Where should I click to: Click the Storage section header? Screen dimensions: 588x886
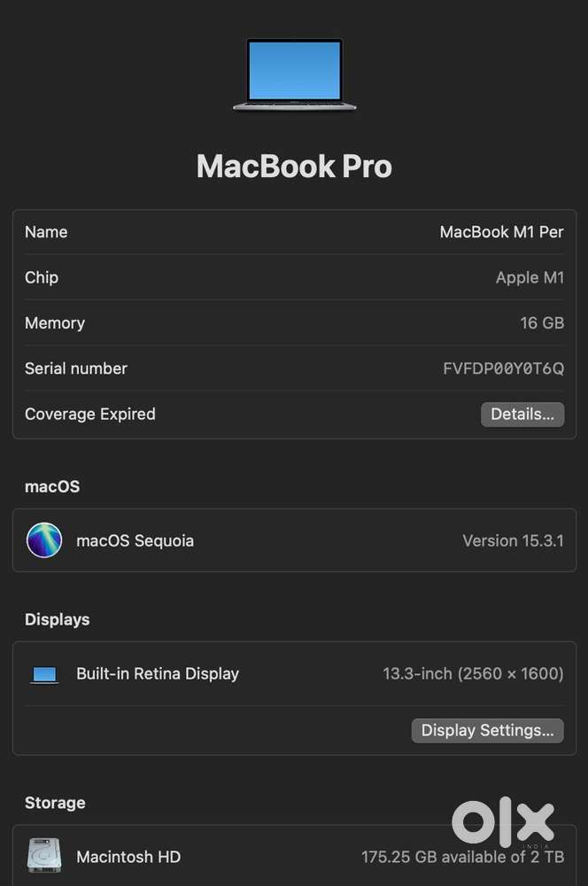coord(55,803)
